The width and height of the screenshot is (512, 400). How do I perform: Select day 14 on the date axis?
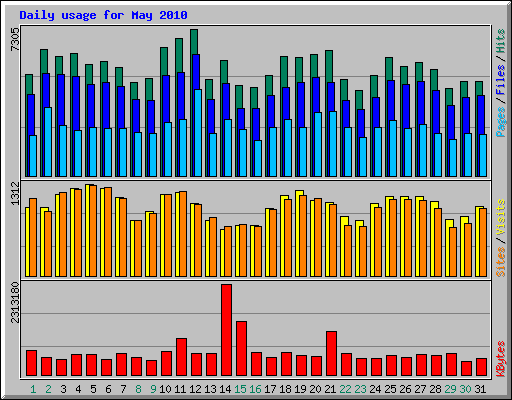[225, 389]
